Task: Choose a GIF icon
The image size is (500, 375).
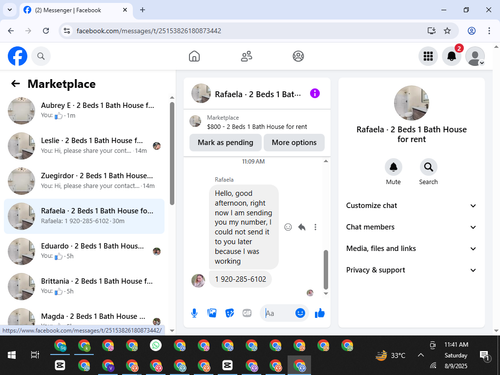Action: (247, 313)
